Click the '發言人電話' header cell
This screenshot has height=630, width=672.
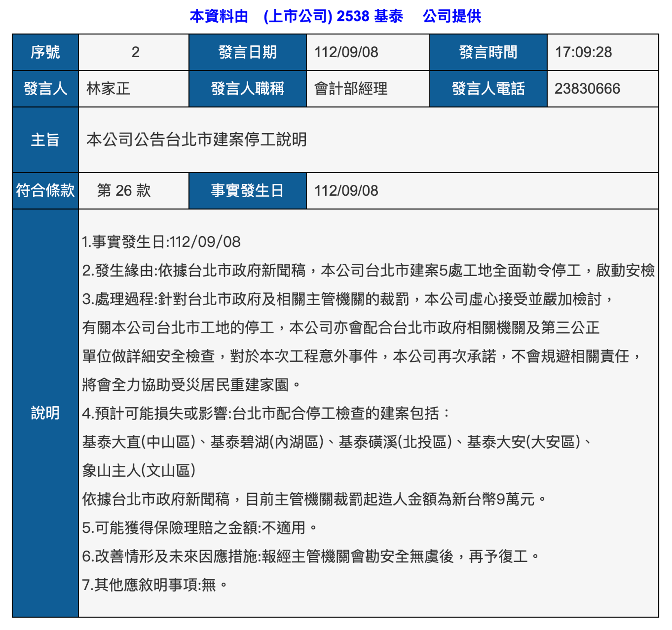488,89
